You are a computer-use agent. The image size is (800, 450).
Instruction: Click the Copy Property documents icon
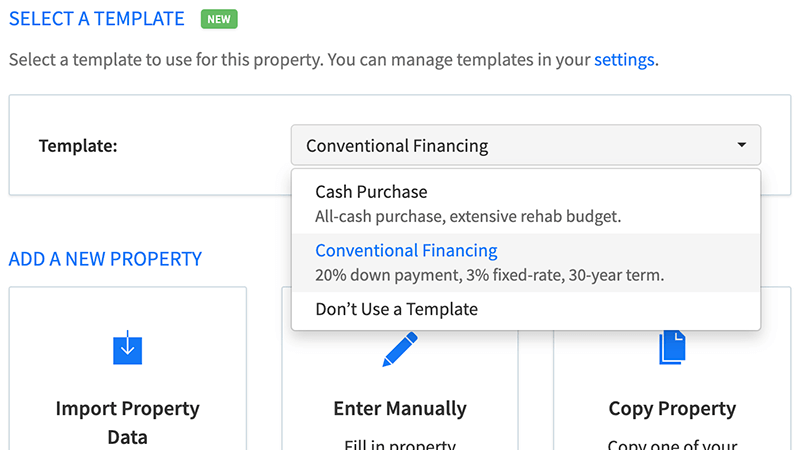[672, 347]
